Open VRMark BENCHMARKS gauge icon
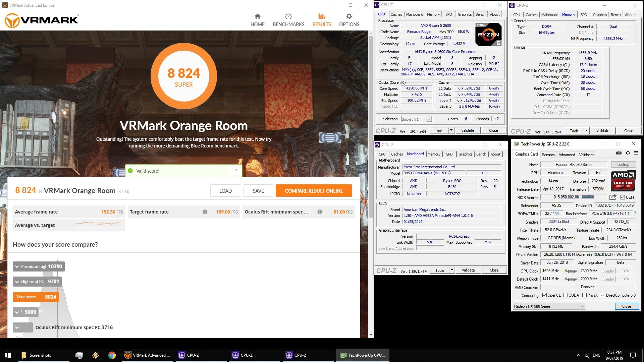 click(288, 16)
